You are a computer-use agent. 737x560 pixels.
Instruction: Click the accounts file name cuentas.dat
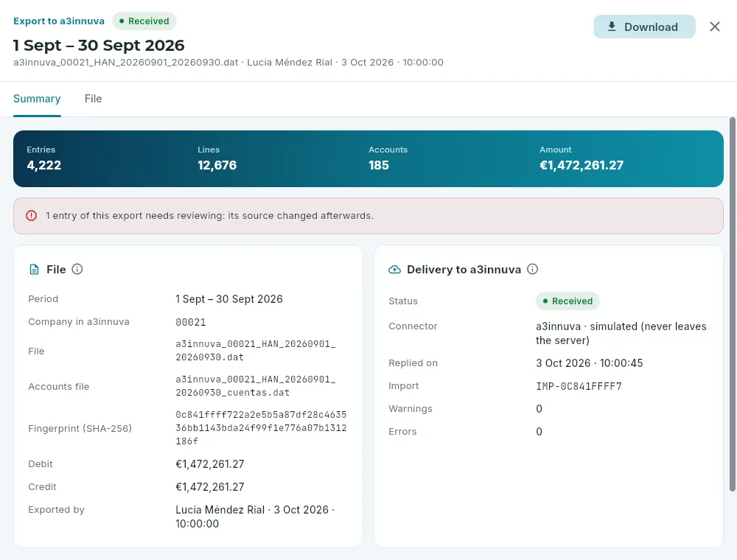(255, 386)
